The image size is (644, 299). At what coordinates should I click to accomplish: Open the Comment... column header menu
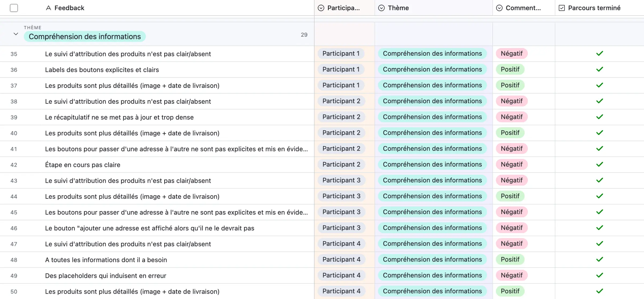[x=524, y=8]
